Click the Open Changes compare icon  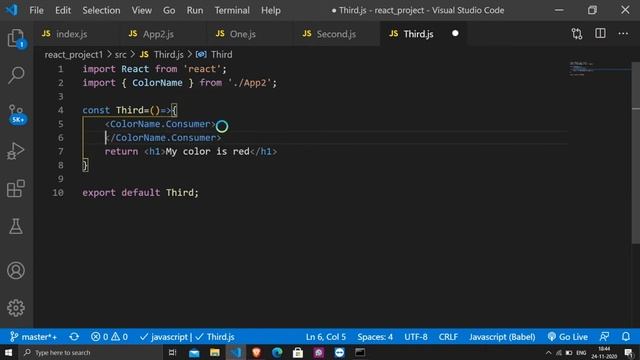577,33
